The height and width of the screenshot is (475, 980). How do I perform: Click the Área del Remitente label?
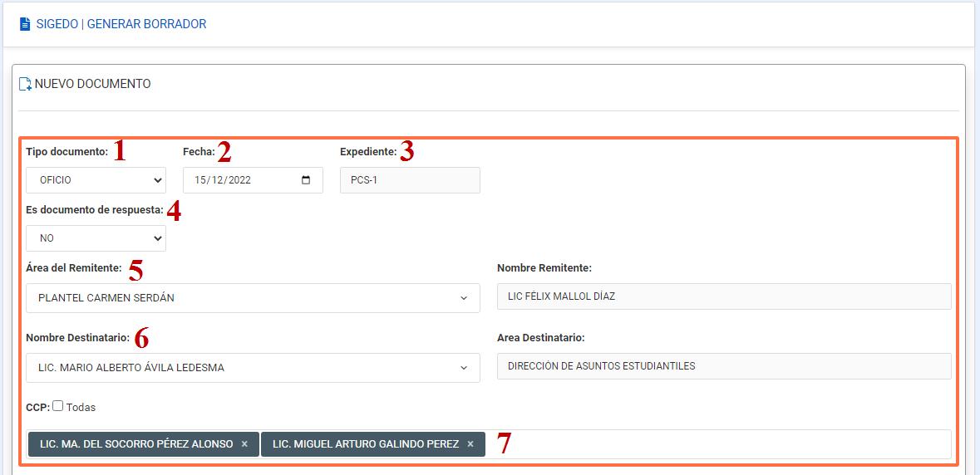[74, 267]
